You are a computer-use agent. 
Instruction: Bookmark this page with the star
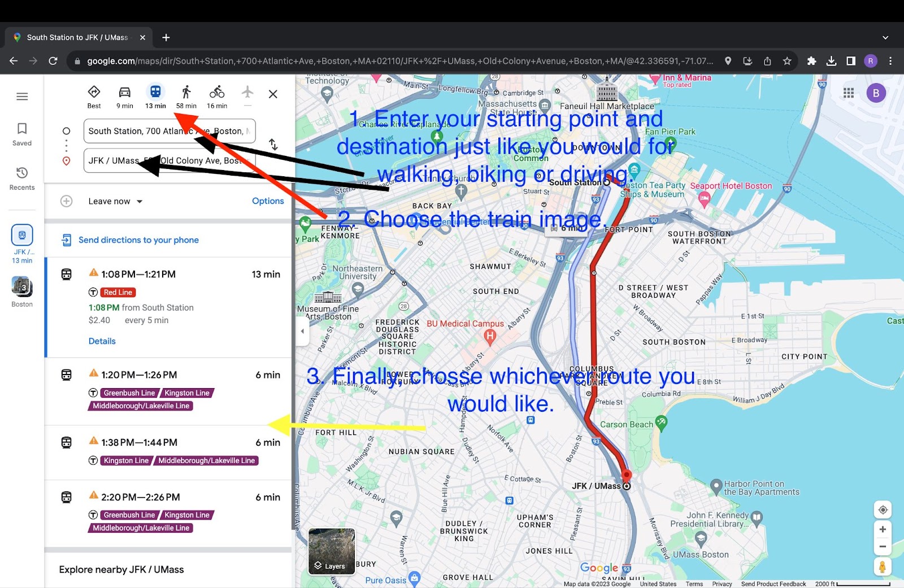(787, 61)
